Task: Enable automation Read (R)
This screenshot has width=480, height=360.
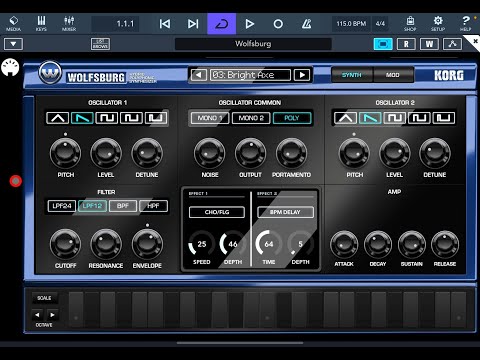Action: click(406, 44)
